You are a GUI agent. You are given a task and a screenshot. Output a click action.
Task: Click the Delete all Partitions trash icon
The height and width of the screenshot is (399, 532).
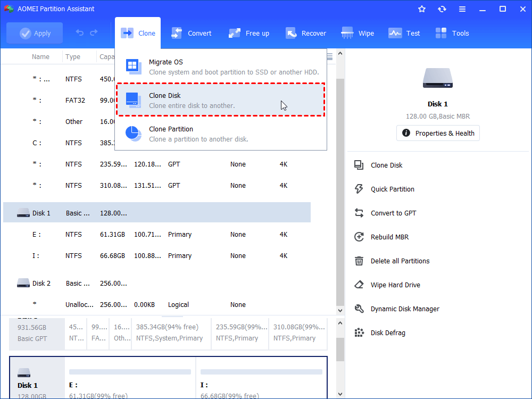pos(359,261)
